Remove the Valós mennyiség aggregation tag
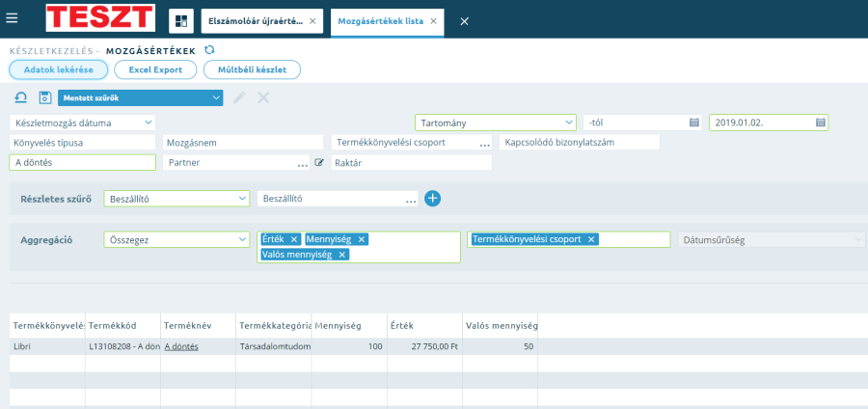This screenshot has height=409, width=868. [x=342, y=255]
